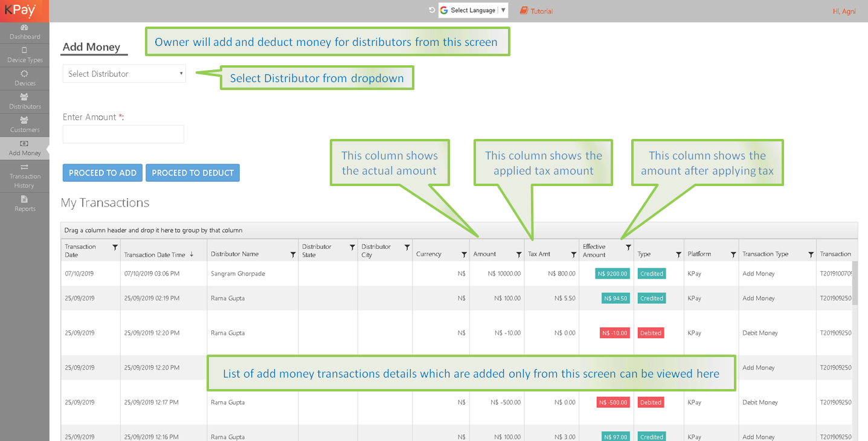Viewport: 868px width, 441px height.
Task: Expand the Select Distributor dropdown
Action: [124, 74]
